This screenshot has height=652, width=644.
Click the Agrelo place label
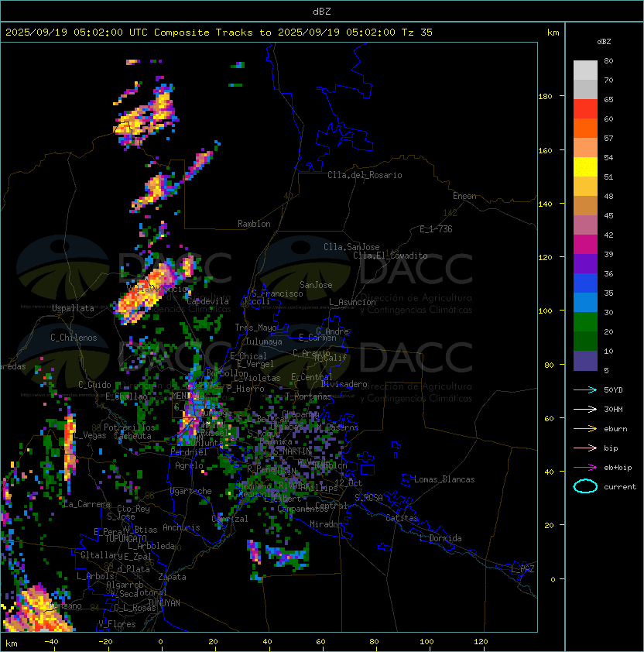coord(189,465)
